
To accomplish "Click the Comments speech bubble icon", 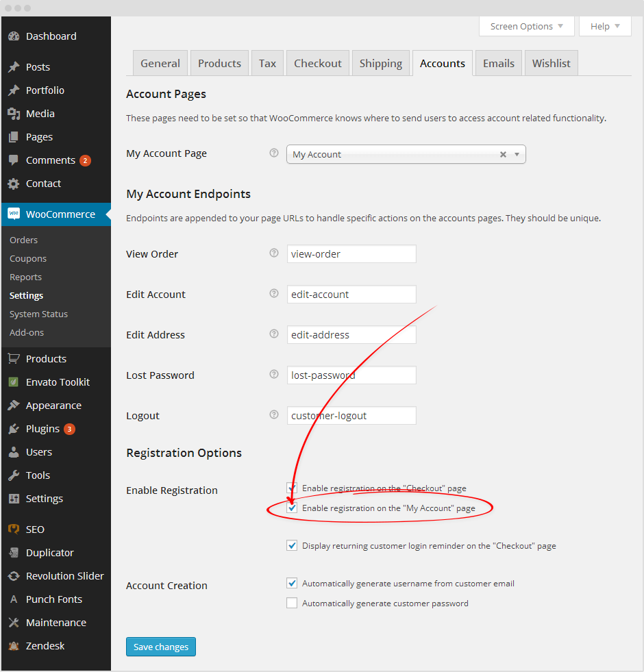I will [x=14, y=160].
